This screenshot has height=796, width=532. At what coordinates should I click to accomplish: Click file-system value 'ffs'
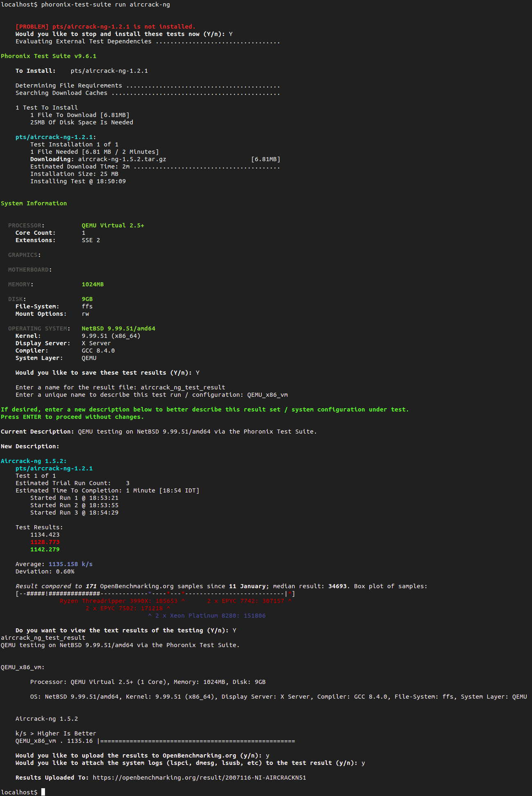click(87, 307)
